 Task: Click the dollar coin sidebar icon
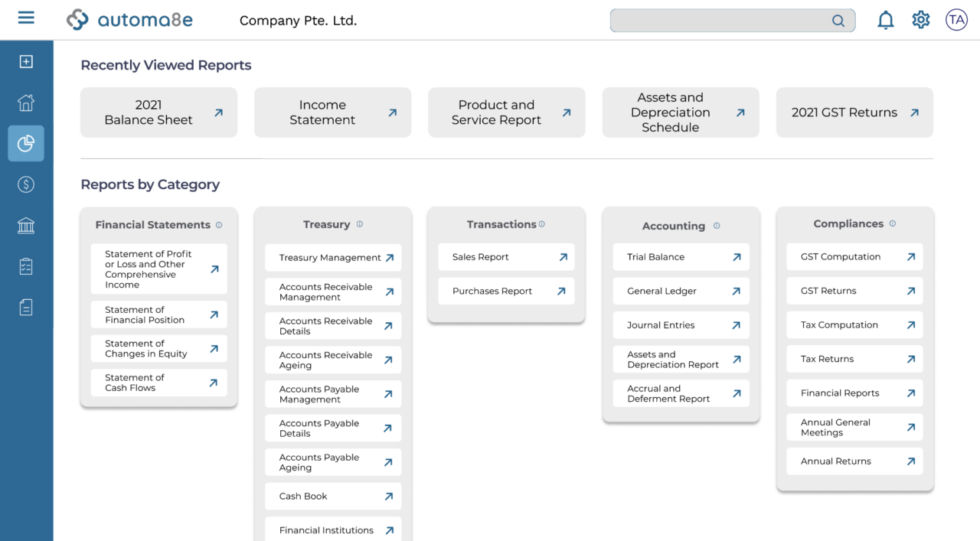click(x=26, y=184)
